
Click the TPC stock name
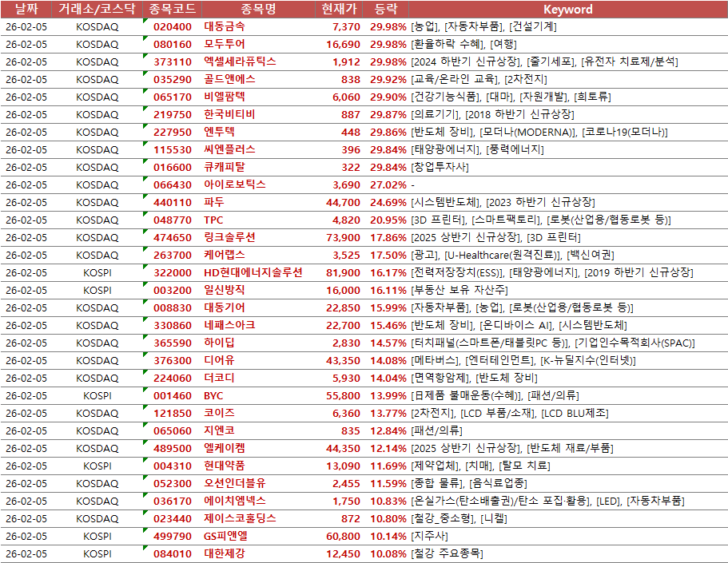213,220
